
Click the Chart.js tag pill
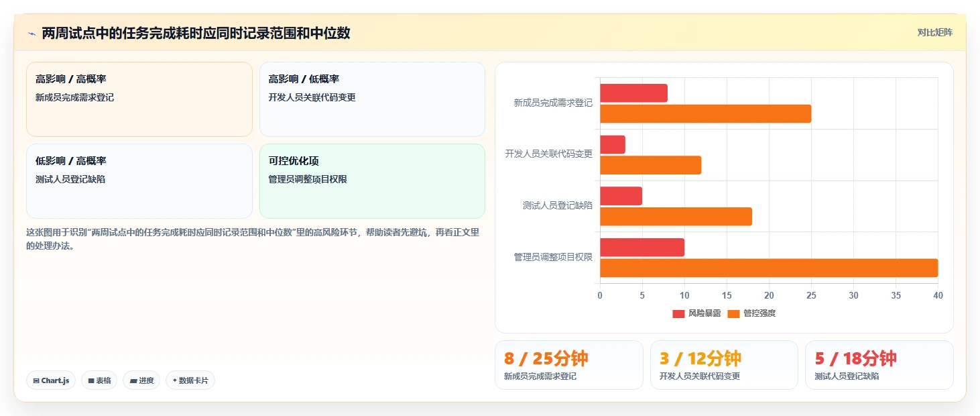coord(51,380)
